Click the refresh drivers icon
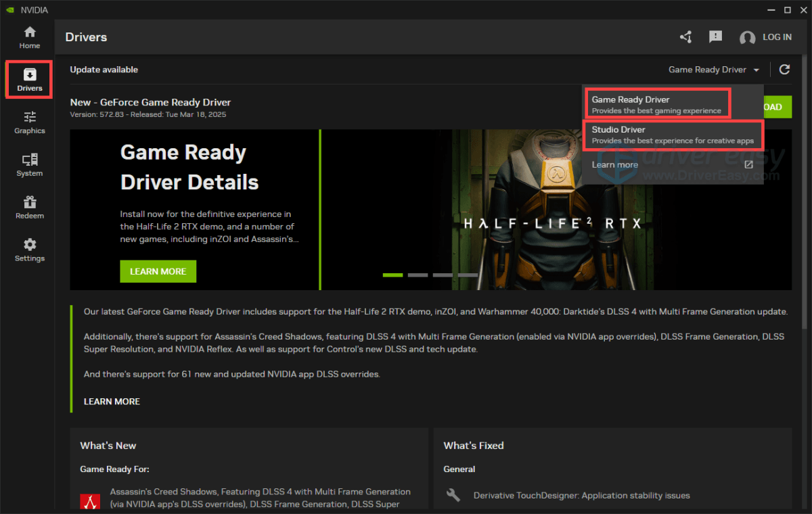This screenshot has width=812, height=514. (x=784, y=70)
